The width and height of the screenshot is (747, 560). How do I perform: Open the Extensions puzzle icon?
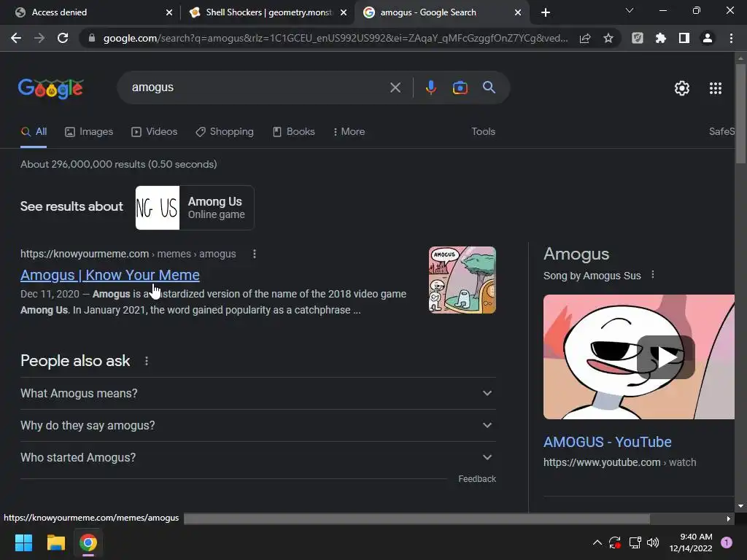[661, 38]
